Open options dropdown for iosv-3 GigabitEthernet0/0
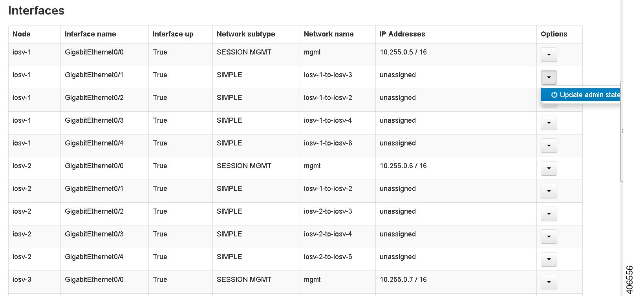 coord(549,282)
